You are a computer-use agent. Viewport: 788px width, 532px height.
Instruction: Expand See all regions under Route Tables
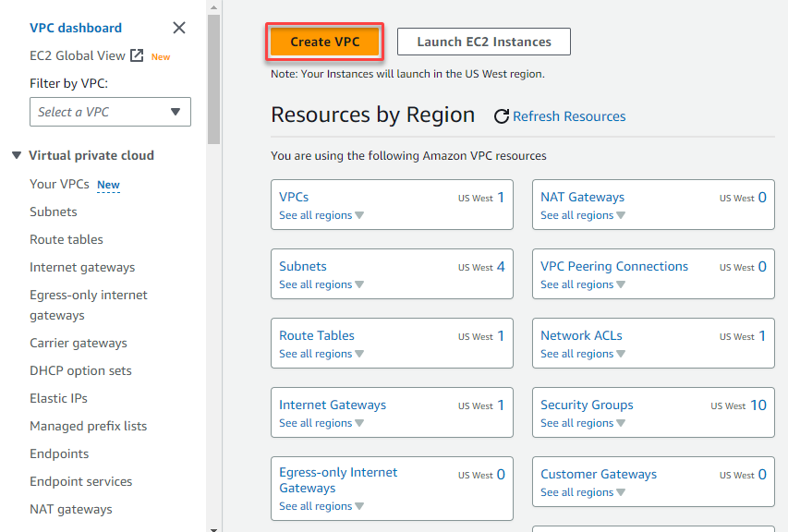pyautogui.click(x=321, y=354)
